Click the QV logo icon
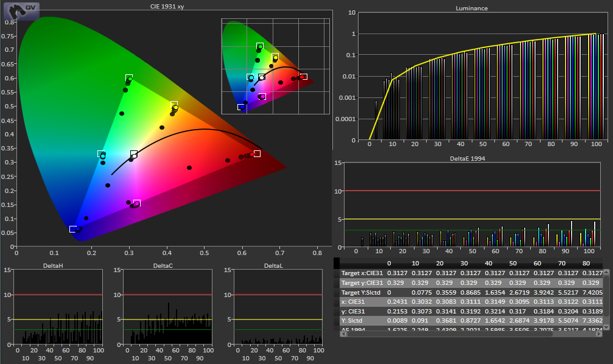This screenshot has height=364, width=613. [x=21, y=12]
